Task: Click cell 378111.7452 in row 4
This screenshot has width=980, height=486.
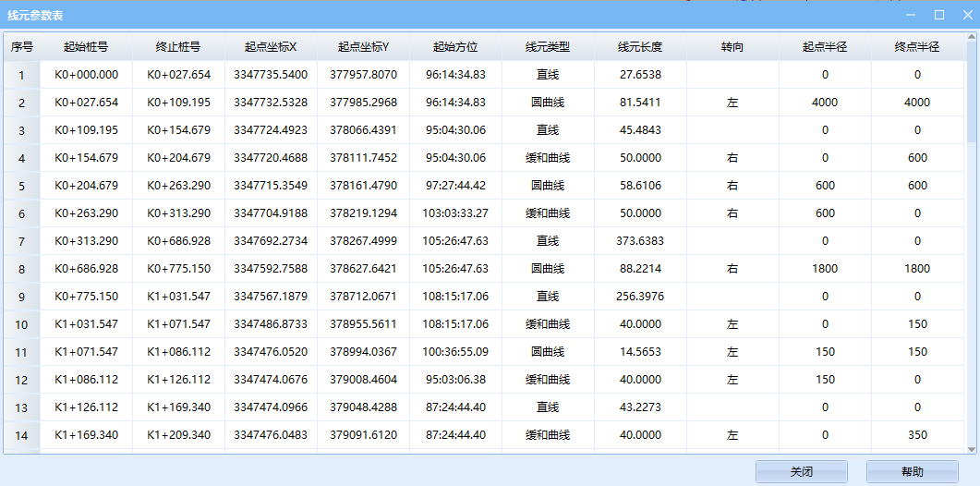Action: (x=363, y=158)
